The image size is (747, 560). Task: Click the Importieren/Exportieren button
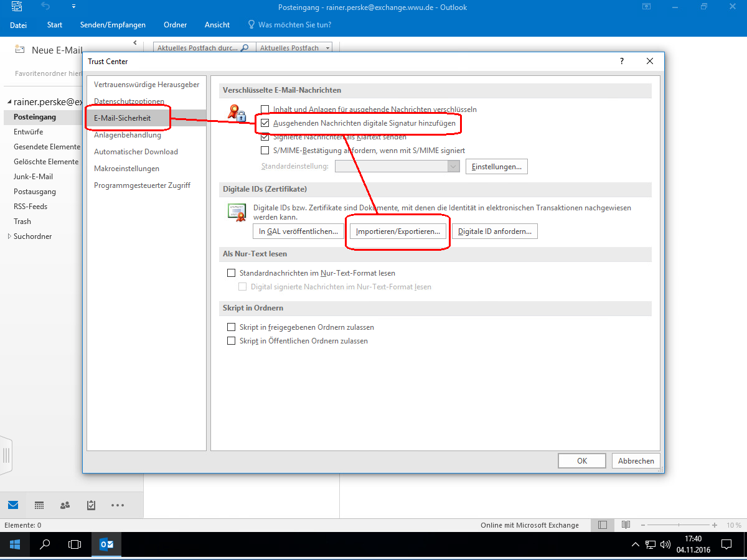[x=398, y=231]
